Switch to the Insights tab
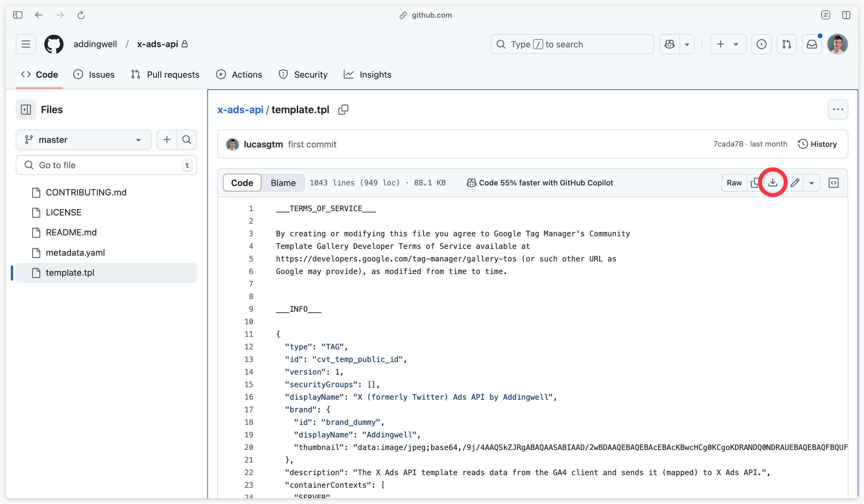 pos(367,74)
